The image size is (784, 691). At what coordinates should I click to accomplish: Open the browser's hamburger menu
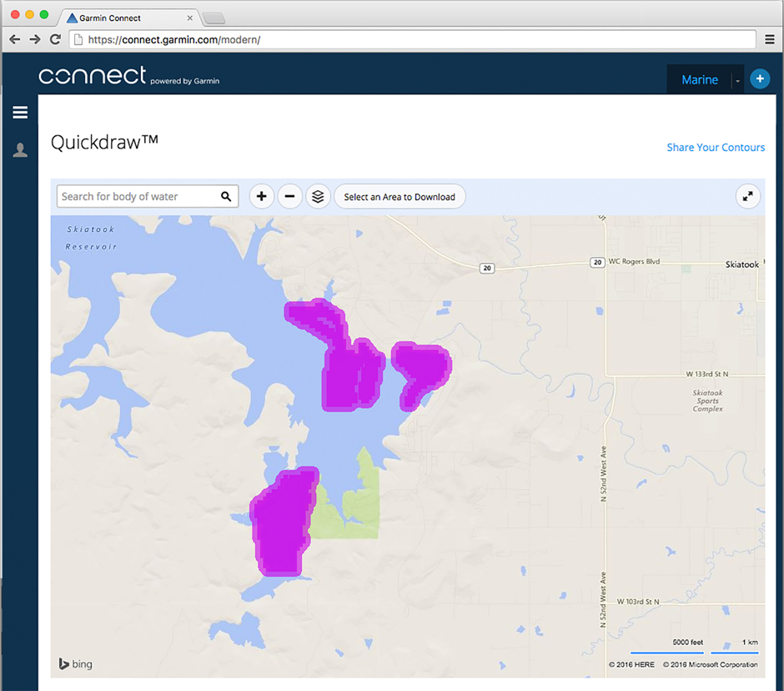coord(770,39)
